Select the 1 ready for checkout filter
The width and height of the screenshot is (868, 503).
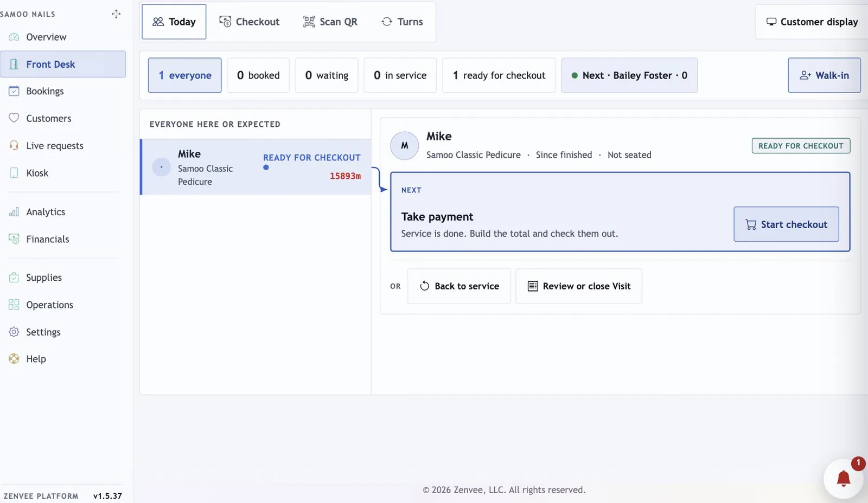pos(499,75)
